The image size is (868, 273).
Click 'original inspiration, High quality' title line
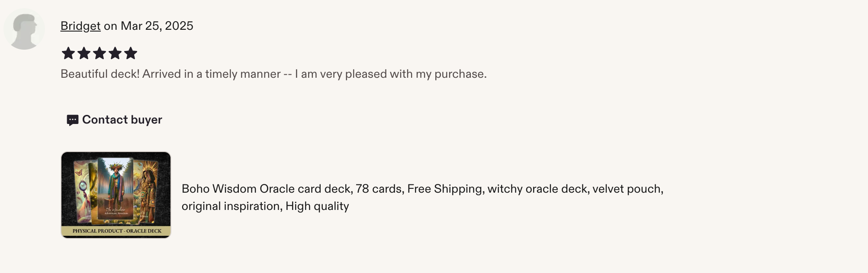pyautogui.click(x=265, y=206)
